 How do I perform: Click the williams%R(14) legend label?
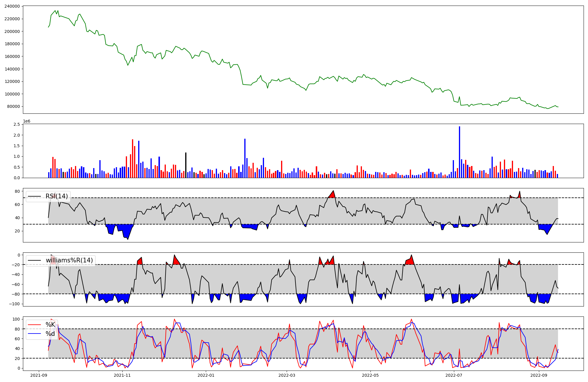(69, 260)
